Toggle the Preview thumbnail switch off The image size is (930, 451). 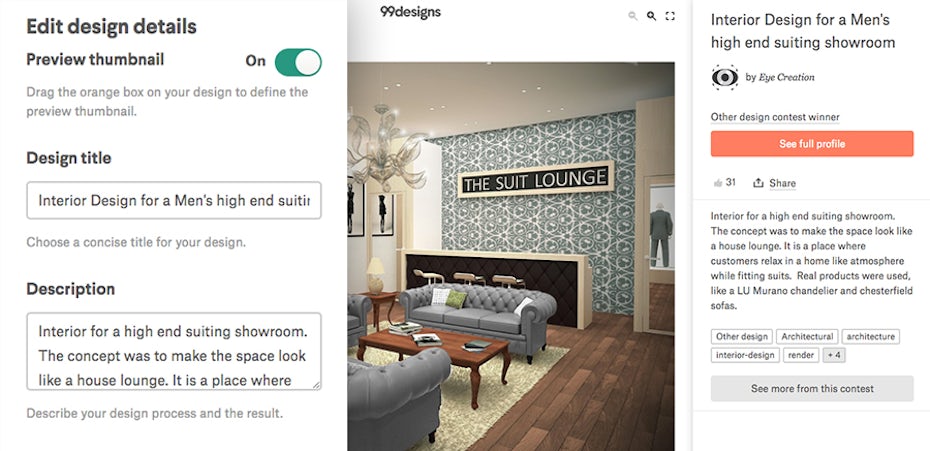pos(298,62)
